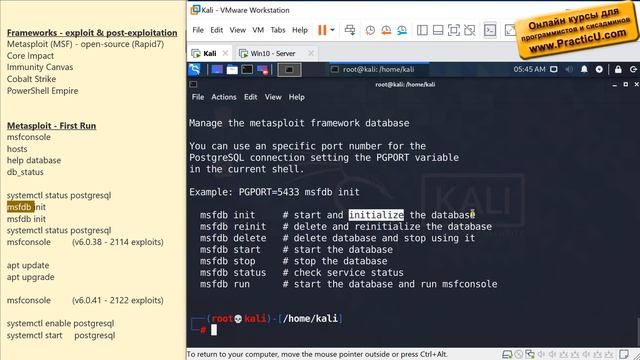Click 'Cobalt Strike' in notes panel
This screenshot has width=640, height=360.
31,79
